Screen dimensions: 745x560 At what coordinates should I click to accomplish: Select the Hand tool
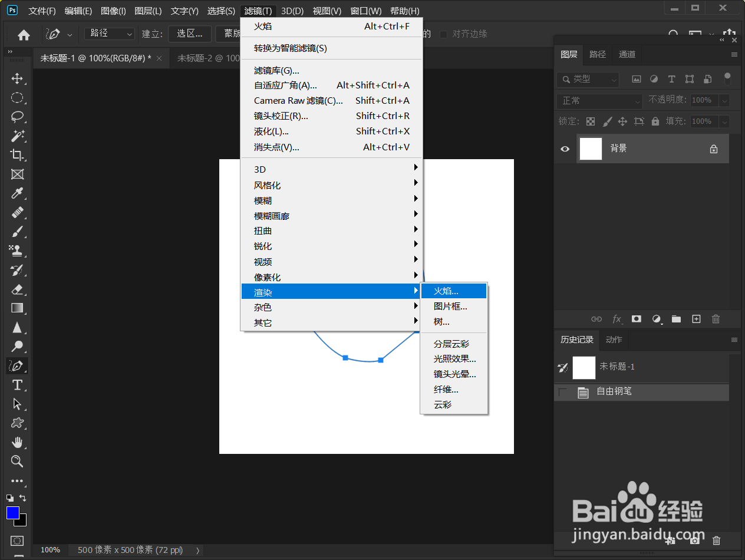pos(17,442)
